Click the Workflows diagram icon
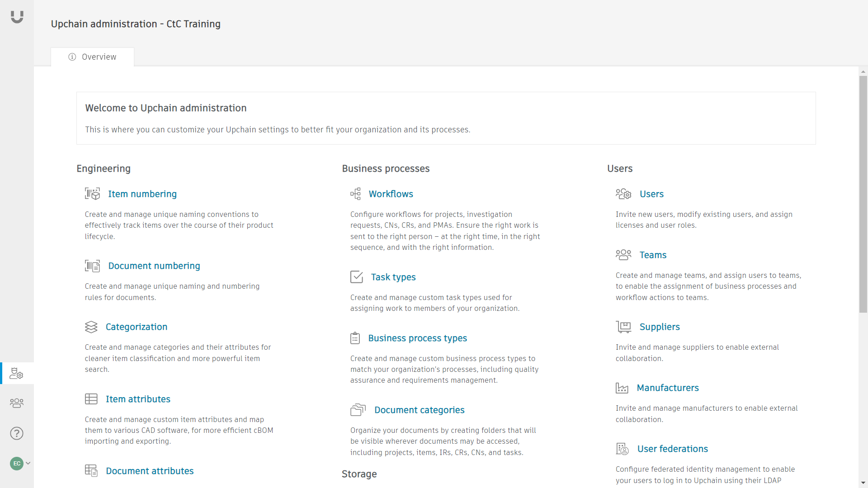This screenshot has height=488, width=868. tap(356, 194)
